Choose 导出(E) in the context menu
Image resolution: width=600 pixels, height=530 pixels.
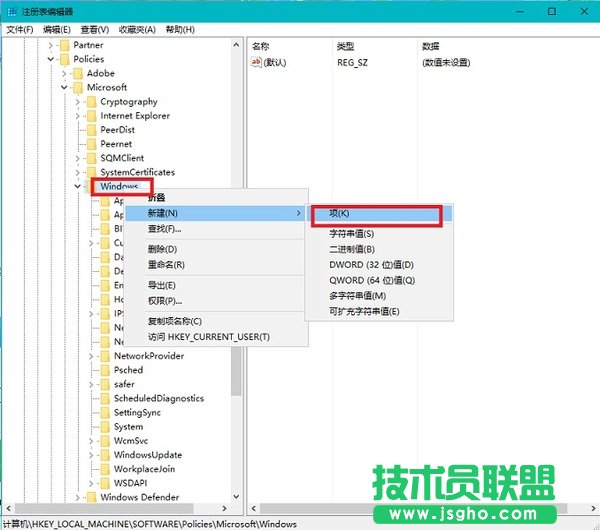coord(216,285)
